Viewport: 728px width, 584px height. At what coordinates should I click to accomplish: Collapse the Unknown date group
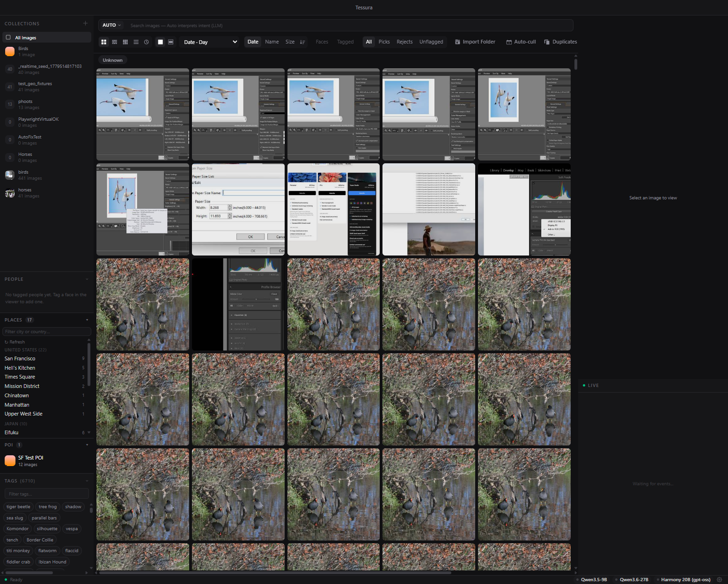(112, 60)
